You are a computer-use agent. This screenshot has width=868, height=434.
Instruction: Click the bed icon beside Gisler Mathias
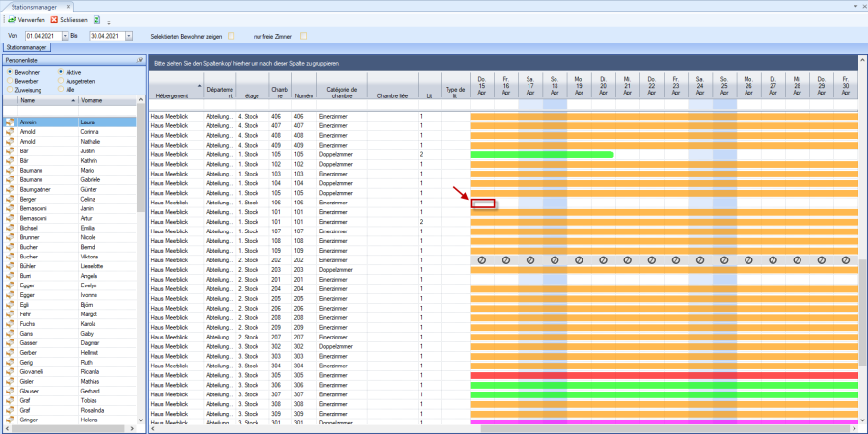10,381
